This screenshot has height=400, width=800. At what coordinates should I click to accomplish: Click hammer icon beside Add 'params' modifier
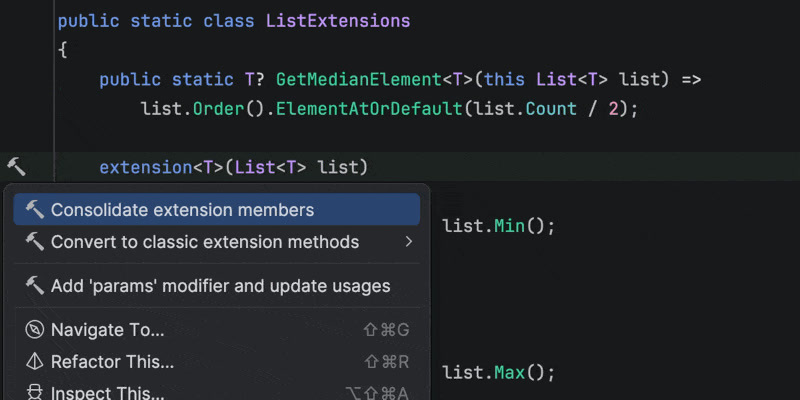[35, 286]
